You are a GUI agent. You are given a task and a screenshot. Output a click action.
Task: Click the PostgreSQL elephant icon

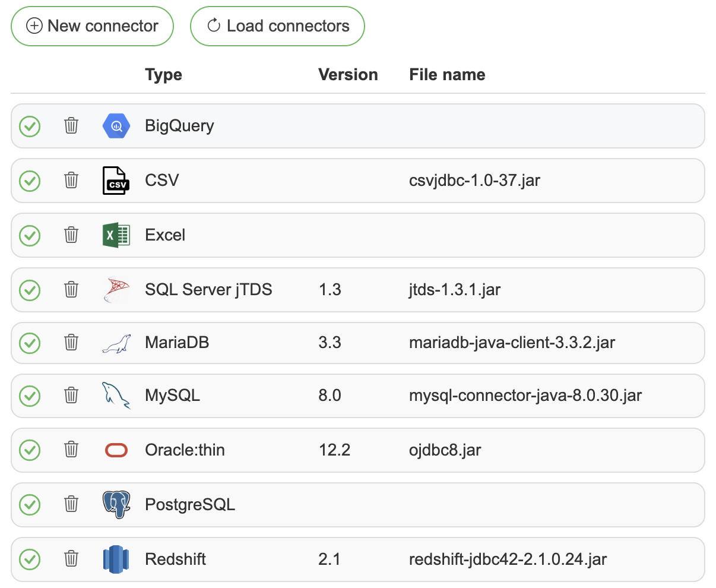116,505
